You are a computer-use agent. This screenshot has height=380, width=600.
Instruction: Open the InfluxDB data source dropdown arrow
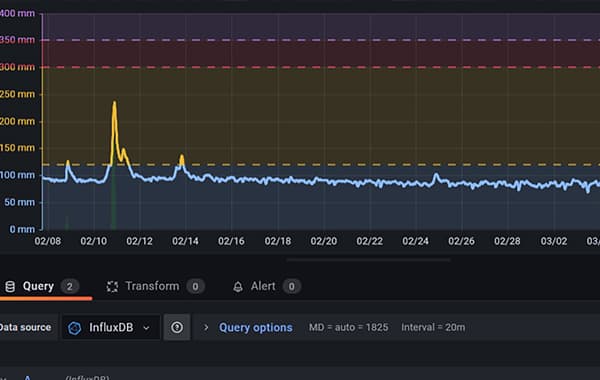pos(146,328)
